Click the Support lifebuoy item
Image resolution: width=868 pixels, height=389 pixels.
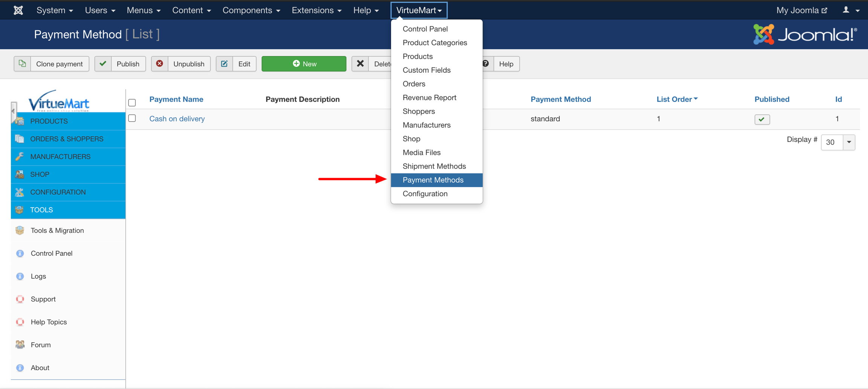coord(43,299)
